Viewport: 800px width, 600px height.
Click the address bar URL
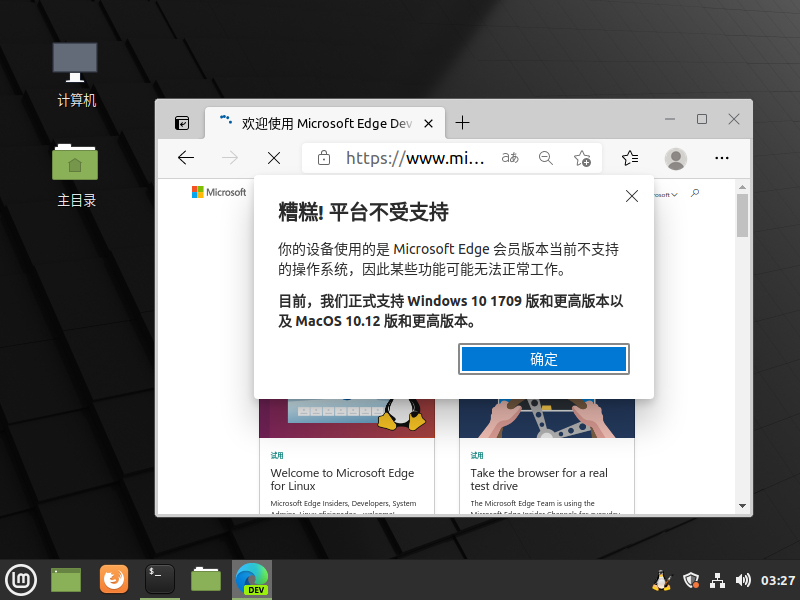pyautogui.click(x=415, y=158)
